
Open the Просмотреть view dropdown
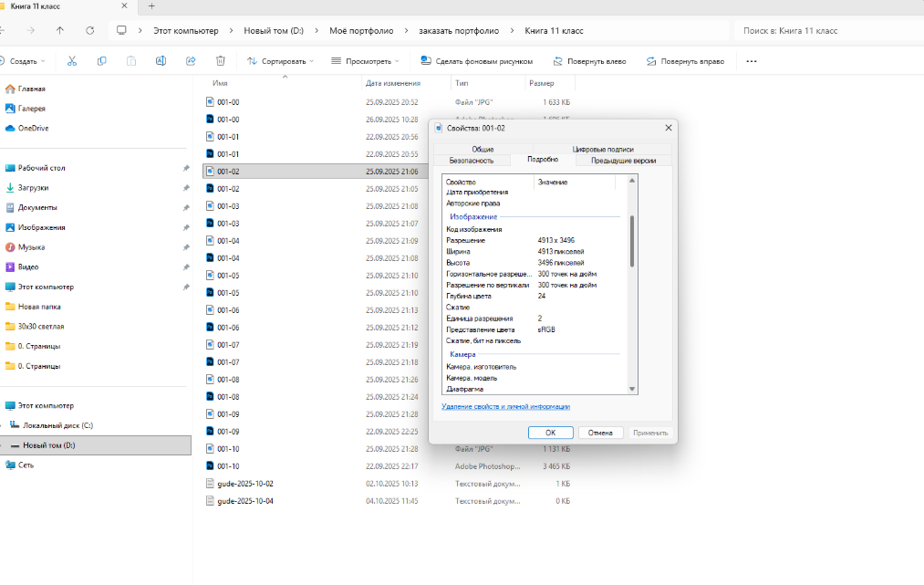click(366, 61)
